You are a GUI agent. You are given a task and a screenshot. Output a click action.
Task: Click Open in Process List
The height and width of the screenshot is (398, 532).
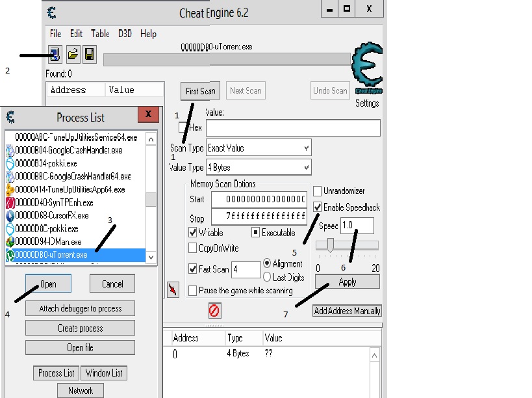48,284
